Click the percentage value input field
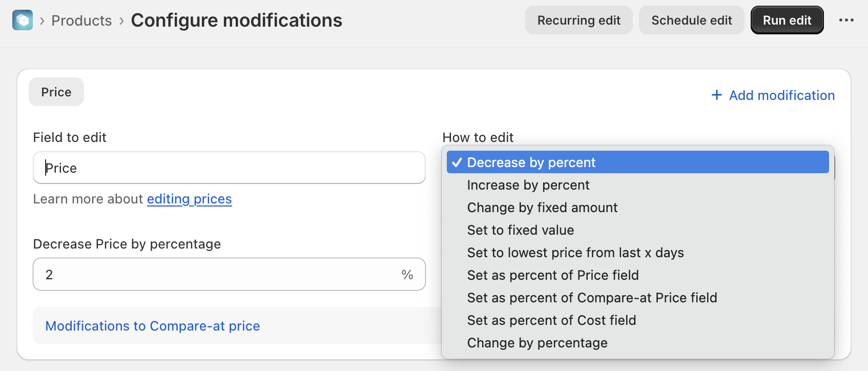868x371 pixels. [x=220, y=275]
